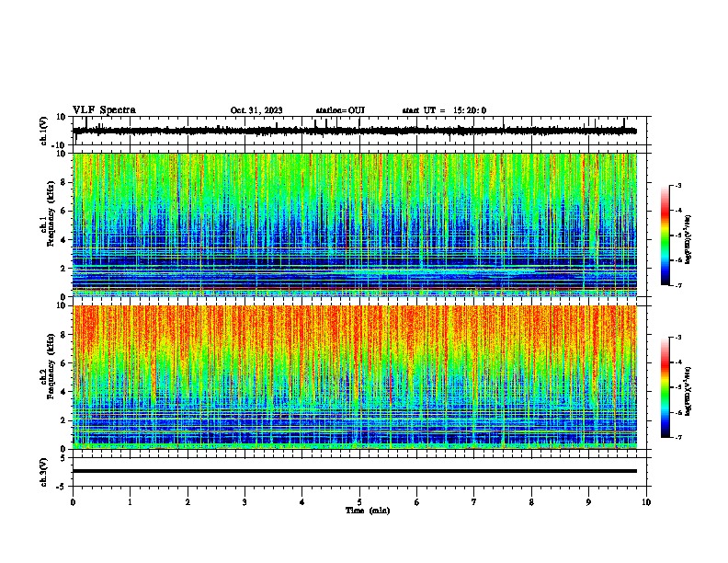Click the ch.2 spectrogram color scale bar
This screenshot has height=563, width=728.
click(x=665, y=387)
